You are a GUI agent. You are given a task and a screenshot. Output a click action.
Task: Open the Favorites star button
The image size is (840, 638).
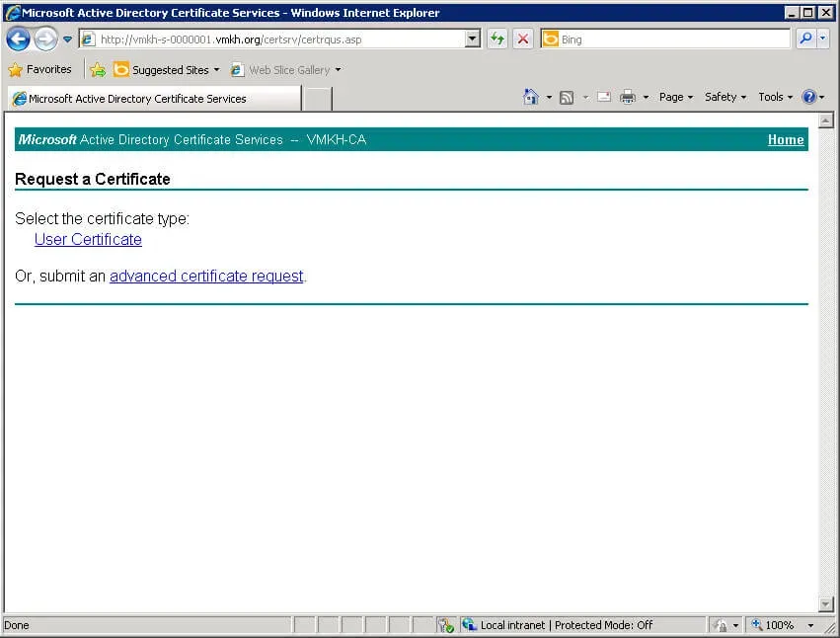(39, 70)
